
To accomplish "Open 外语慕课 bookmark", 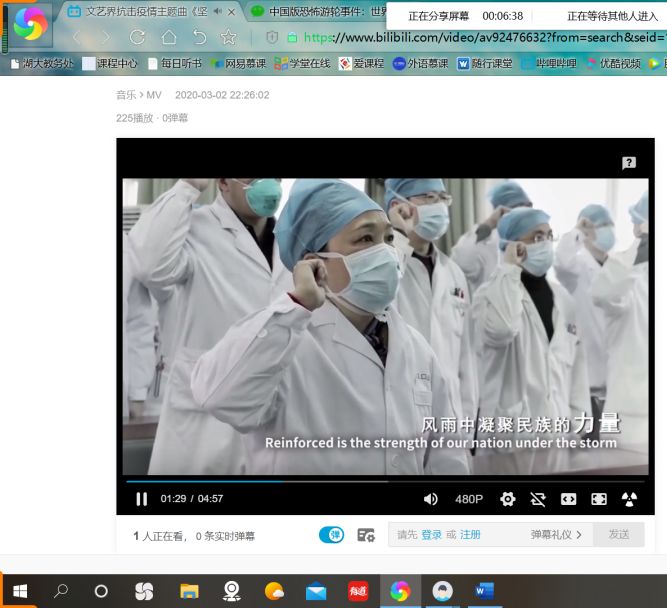I will pyautogui.click(x=420, y=63).
